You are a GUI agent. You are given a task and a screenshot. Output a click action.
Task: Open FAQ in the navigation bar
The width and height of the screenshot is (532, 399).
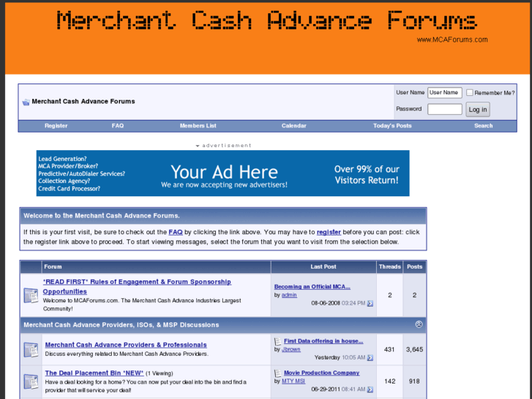[118, 126]
